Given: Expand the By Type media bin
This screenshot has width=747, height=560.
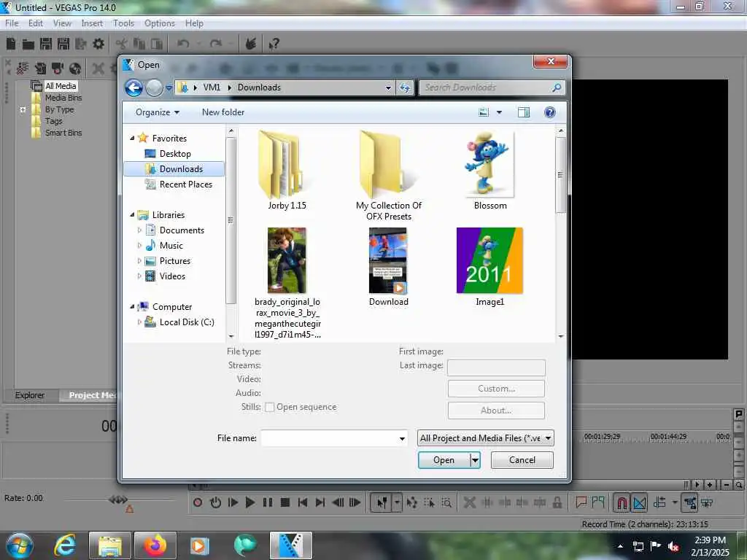Looking at the screenshot, I should point(23,109).
